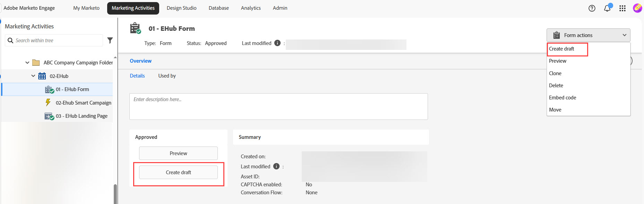Choose Preview from Form actions menu
This screenshot has height=204, width=644.
[588, 61]
